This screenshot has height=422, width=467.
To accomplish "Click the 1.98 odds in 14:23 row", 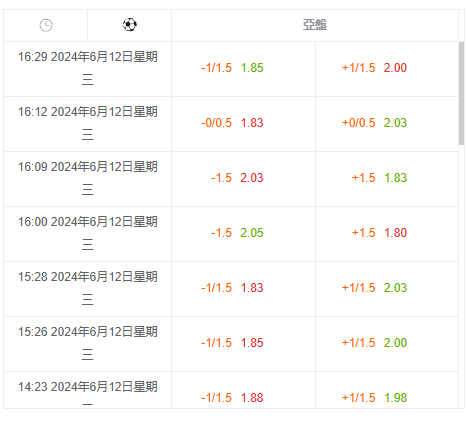I will tap(395, 398).
